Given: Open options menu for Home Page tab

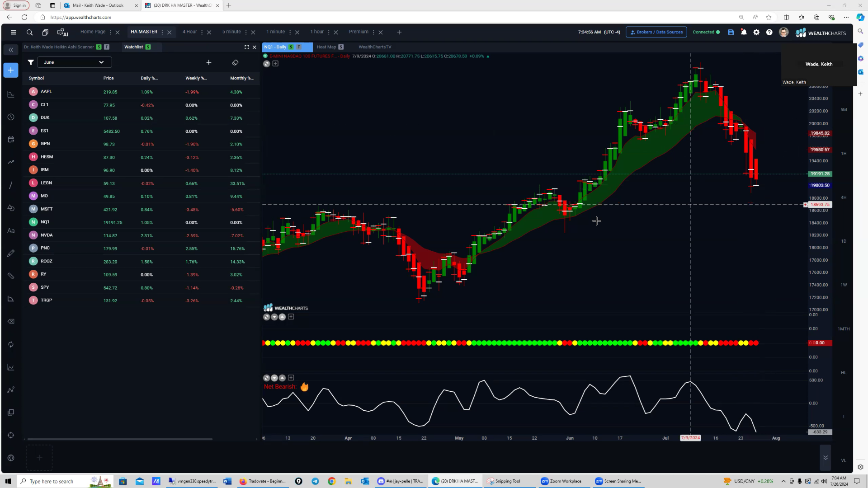Looking at the screenshot, I should coord(110,32).
